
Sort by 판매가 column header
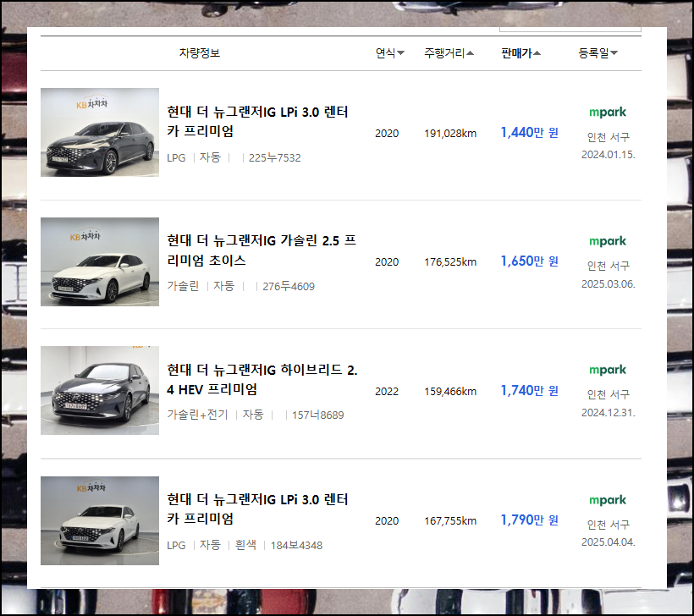pyautogui.click(x=520, y=53)
